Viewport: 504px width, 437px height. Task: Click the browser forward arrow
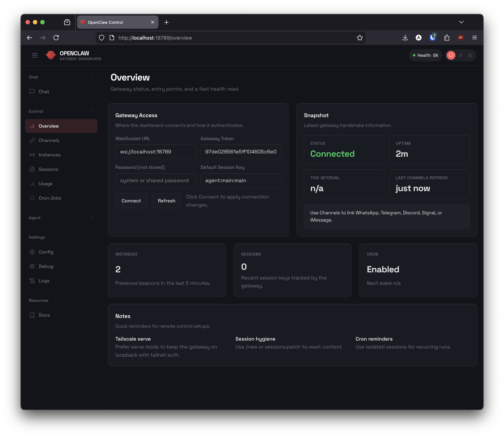coord(43,38)
